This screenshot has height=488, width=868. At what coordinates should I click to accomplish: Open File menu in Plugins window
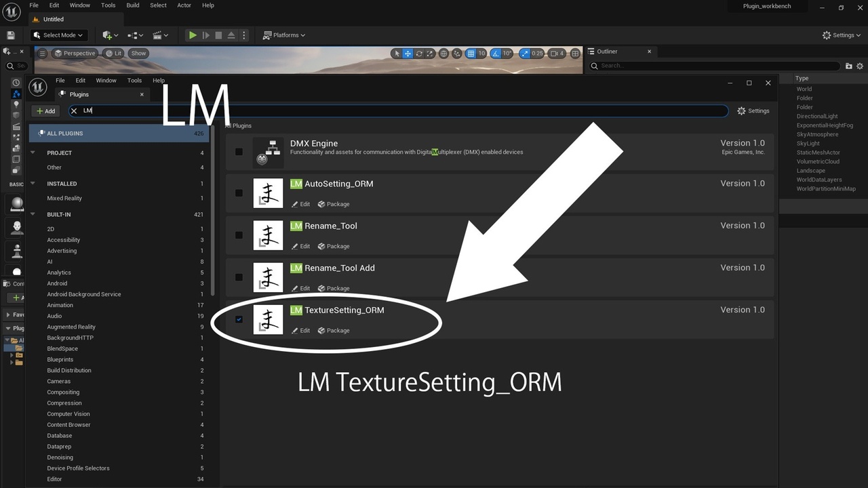[60, 80]
